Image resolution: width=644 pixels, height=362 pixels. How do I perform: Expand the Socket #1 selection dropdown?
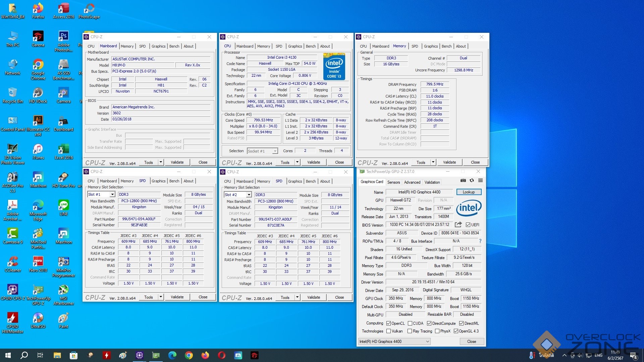click(275, 151)
